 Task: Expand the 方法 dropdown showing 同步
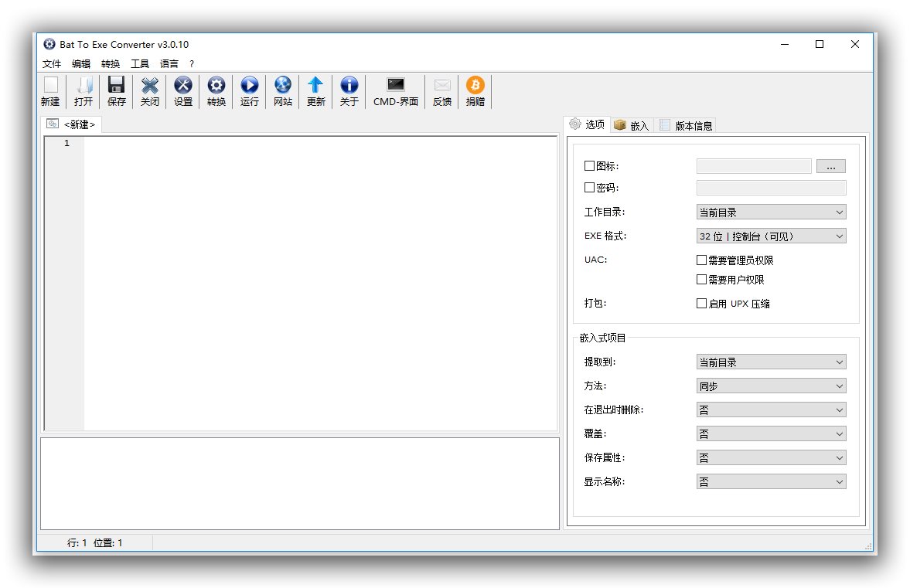pos(772,386)
